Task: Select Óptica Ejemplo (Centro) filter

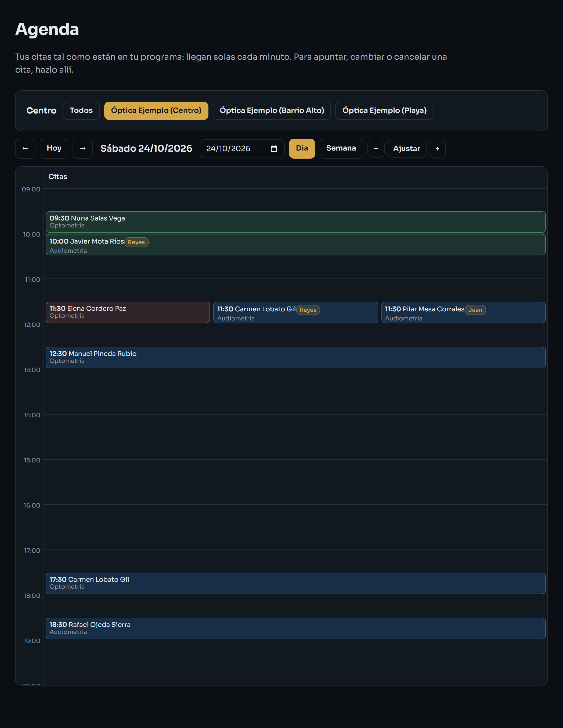Action: pos(156,111)
